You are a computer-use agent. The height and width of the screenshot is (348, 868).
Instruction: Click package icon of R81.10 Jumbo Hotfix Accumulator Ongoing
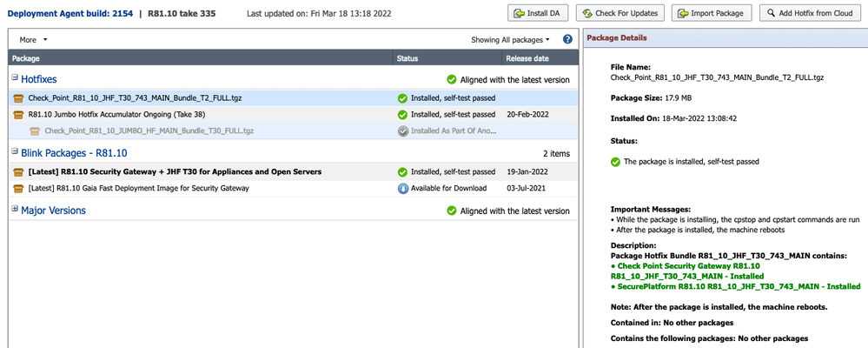[18, 115]
